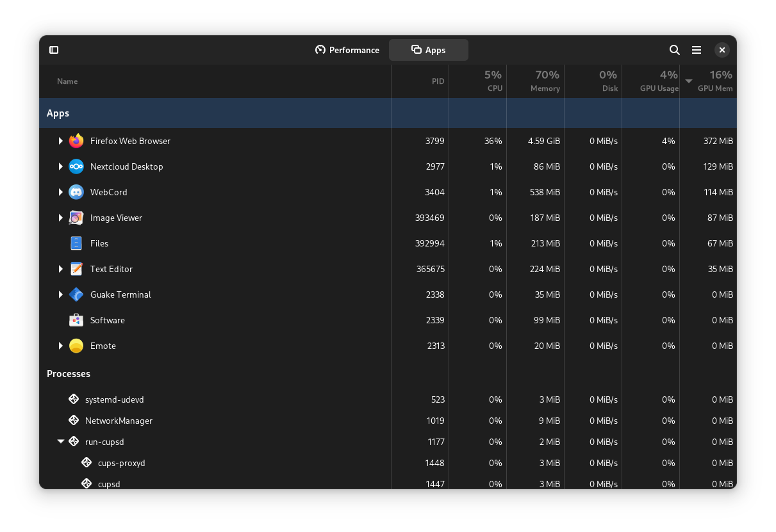Click WebCord memory value 538 MiB
This screenshot has width=776, height=532.
tap(545, 192)
